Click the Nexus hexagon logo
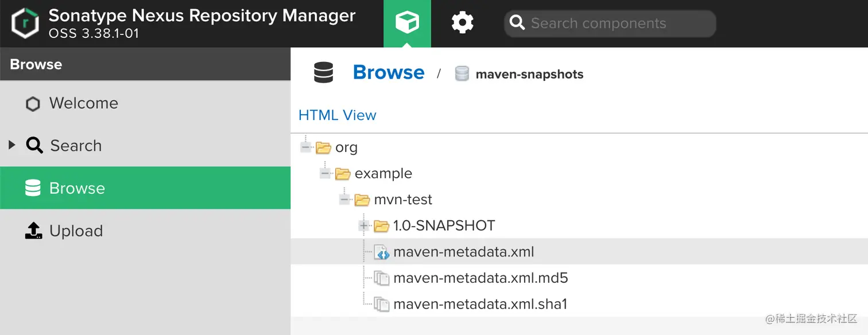The height and width of the screenshot is (335, 868). coord(25,23)
